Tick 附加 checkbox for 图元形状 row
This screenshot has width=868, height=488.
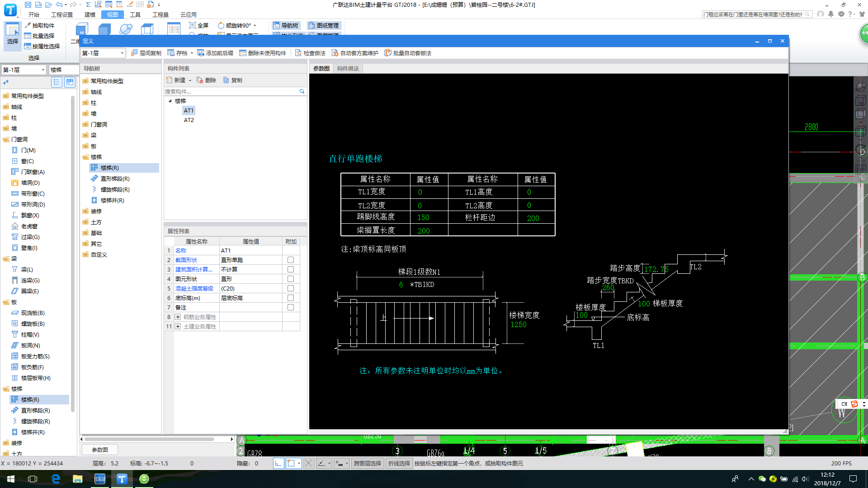tap(291, 279)
